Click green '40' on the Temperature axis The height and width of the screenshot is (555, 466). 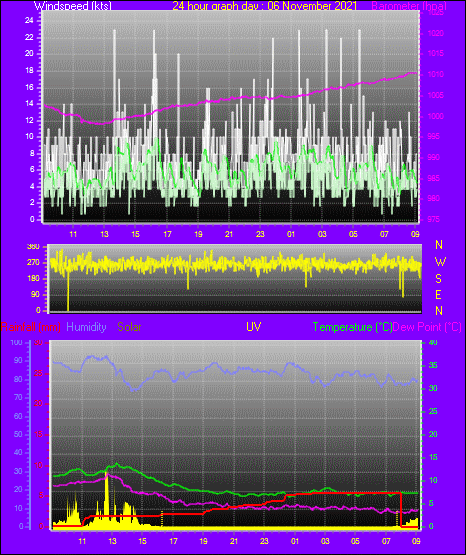click(433, 342)
